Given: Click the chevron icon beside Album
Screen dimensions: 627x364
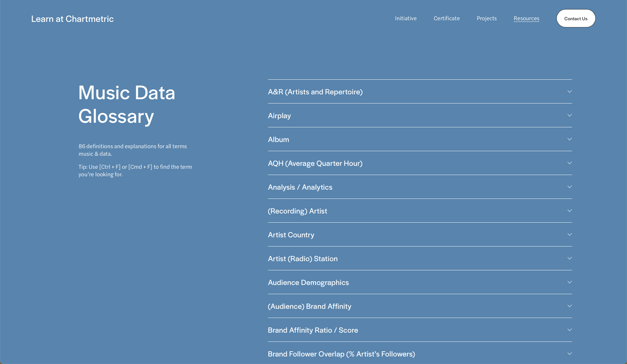Looking at the screenshot, I should (x=570, y=139).
